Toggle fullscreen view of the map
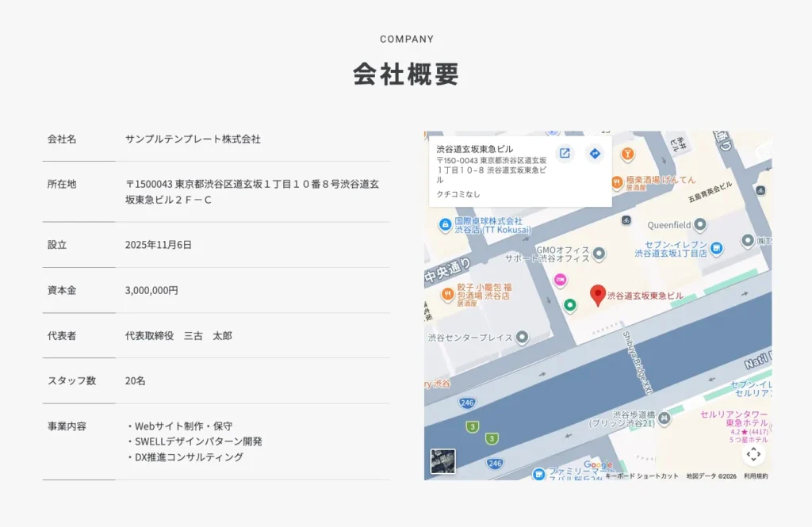The width and height of the screenshot is (812, 527). coord(753,455)
